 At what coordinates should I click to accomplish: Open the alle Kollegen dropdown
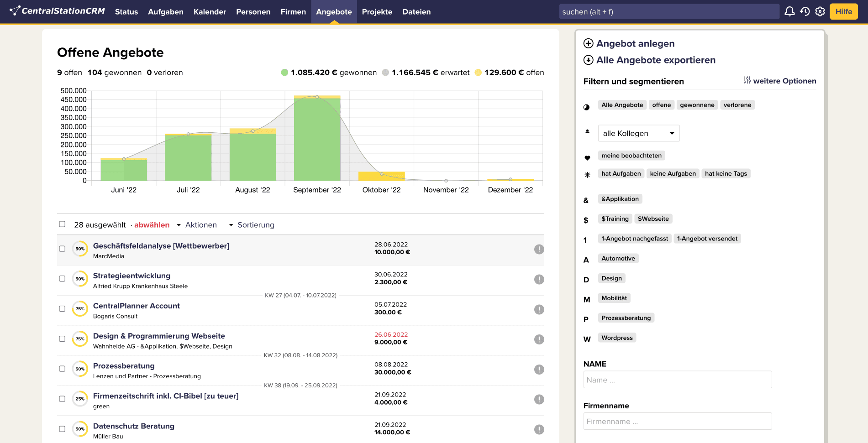[638, 133]
